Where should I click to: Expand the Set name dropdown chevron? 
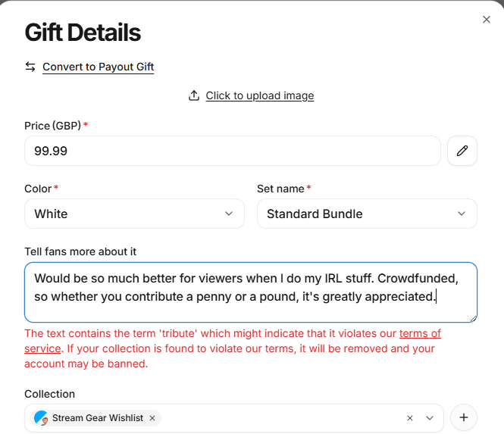[x=462, y=214]
